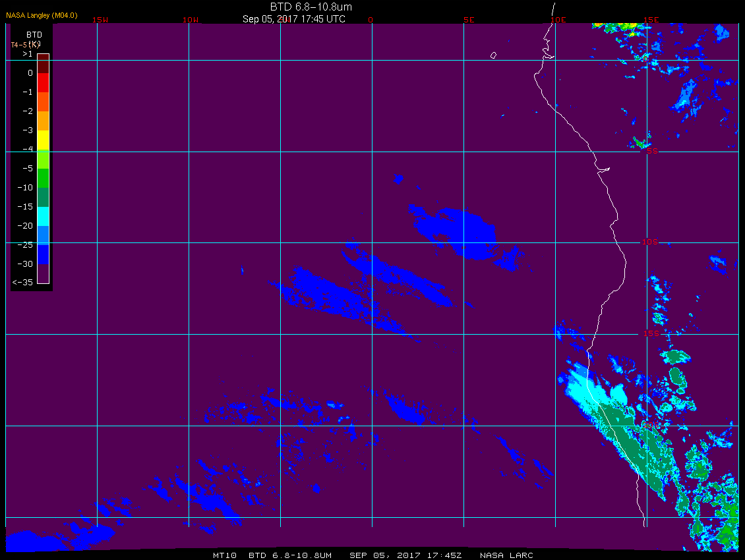The height and width of the screenshot is (560, 745).
Task: Click the '-10' legend value
Action: tap(25, 188)
